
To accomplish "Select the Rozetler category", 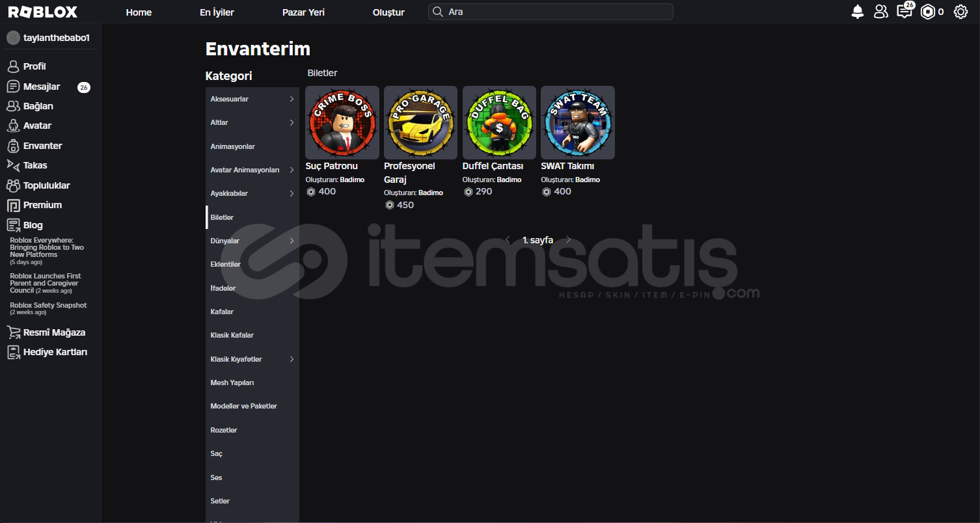I will (x=252, y=430).
